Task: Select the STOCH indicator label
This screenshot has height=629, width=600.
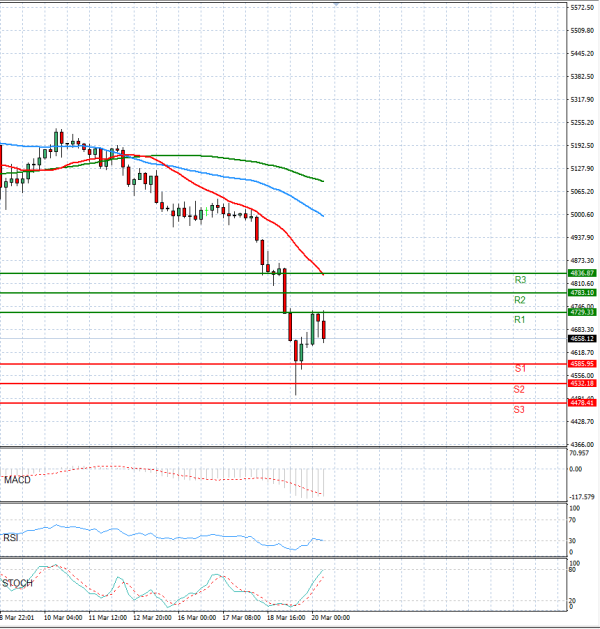Action: click(17, 582)
